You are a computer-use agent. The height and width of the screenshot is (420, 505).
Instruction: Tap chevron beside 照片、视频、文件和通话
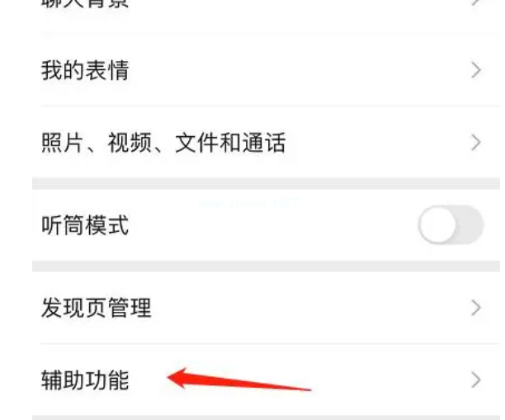476,143
